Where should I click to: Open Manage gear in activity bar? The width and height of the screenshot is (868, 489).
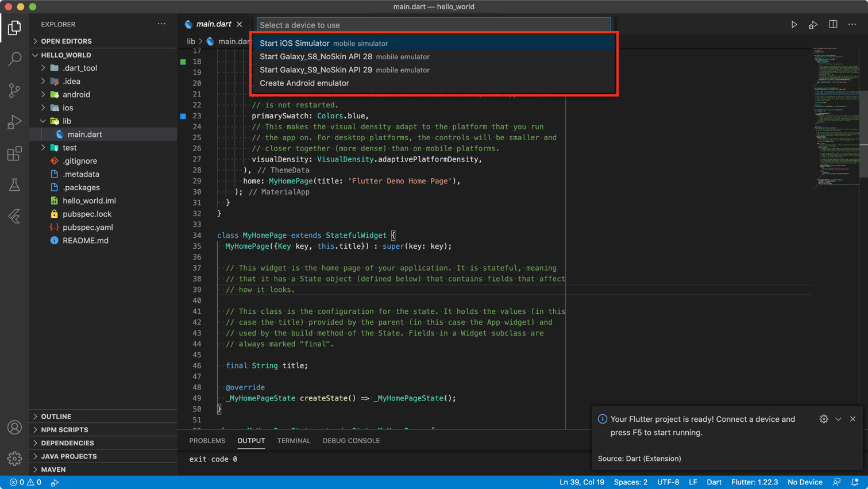pyautogui.click(x=14, y=459)
